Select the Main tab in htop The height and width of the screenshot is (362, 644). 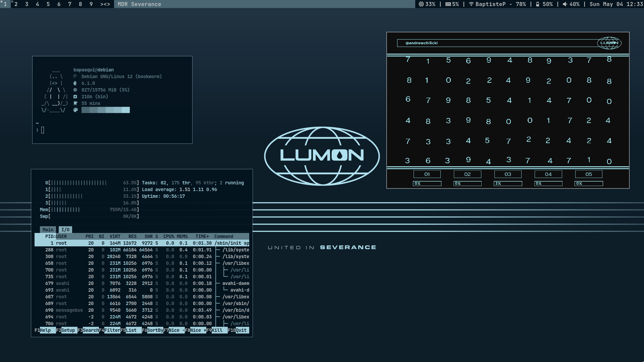click(x=48, y=230)
